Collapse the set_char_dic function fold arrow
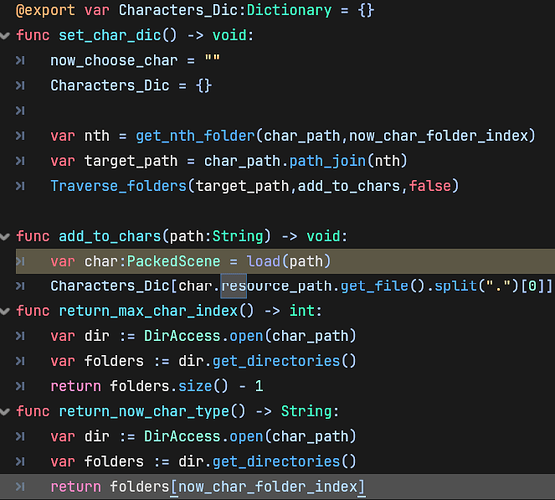Image resolution: width=555 pixels, height=500 pixels. pyautogui.click(x=5, y=36)
